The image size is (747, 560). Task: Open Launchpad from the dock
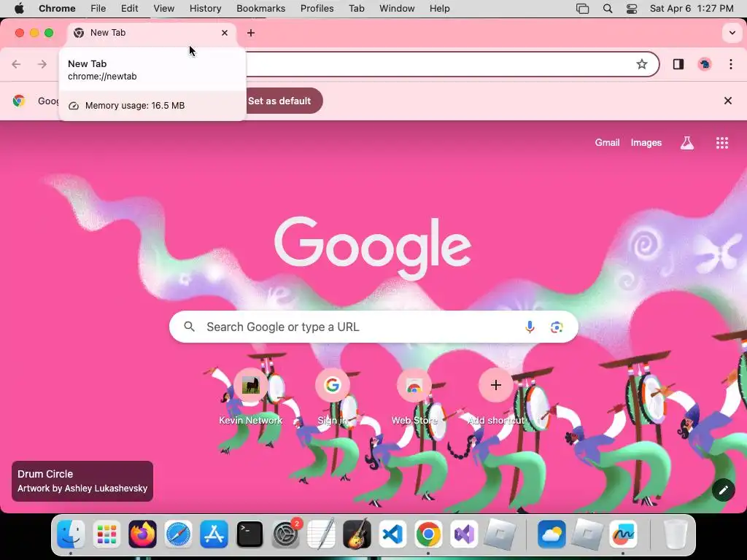(107, 534)
